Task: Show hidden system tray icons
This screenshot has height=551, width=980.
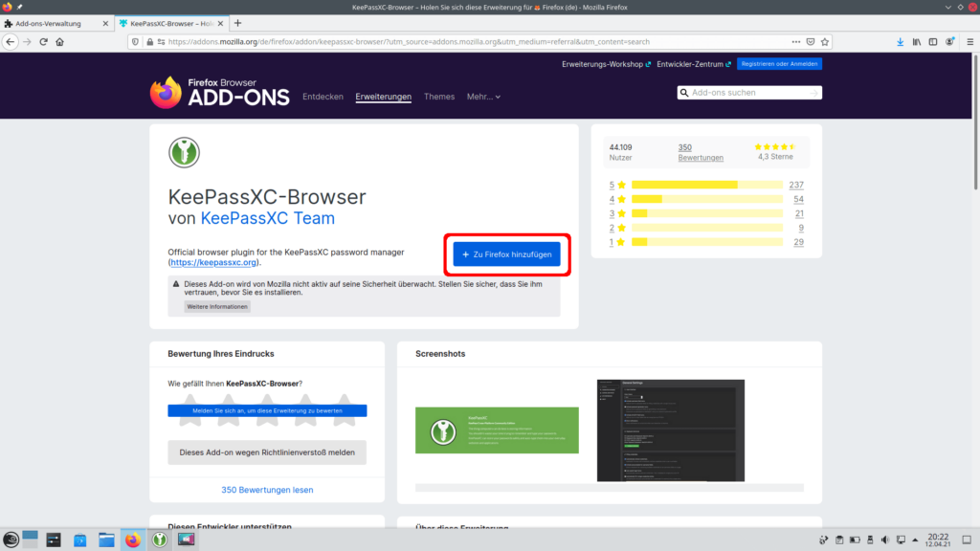Action: pos(915,540)
